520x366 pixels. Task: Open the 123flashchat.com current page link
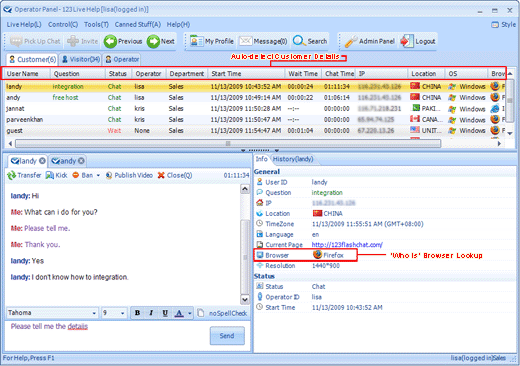point(347,245)
